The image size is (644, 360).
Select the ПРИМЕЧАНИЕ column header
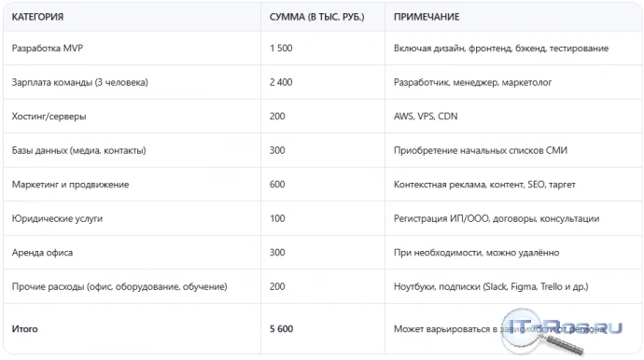click(x=427, y=17)
